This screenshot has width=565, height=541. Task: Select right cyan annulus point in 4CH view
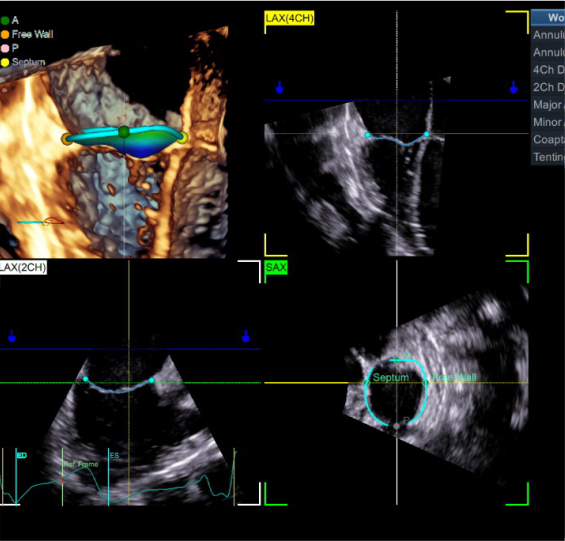click(x=427, y=134)
